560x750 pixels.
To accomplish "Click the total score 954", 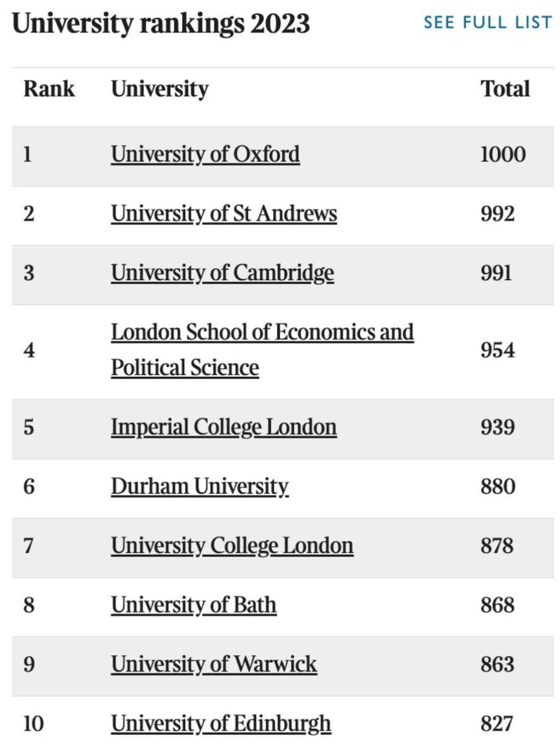I will pyautogui.click(x=497, y=350).
